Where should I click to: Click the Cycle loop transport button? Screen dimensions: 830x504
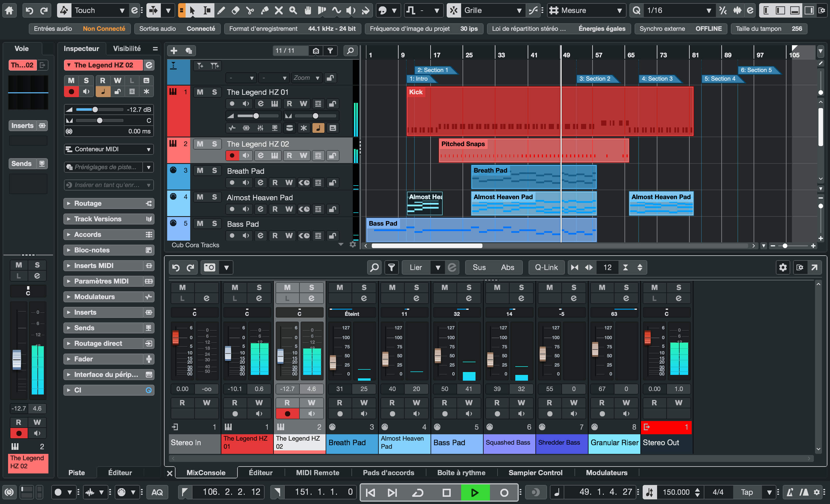pos(418,492)
